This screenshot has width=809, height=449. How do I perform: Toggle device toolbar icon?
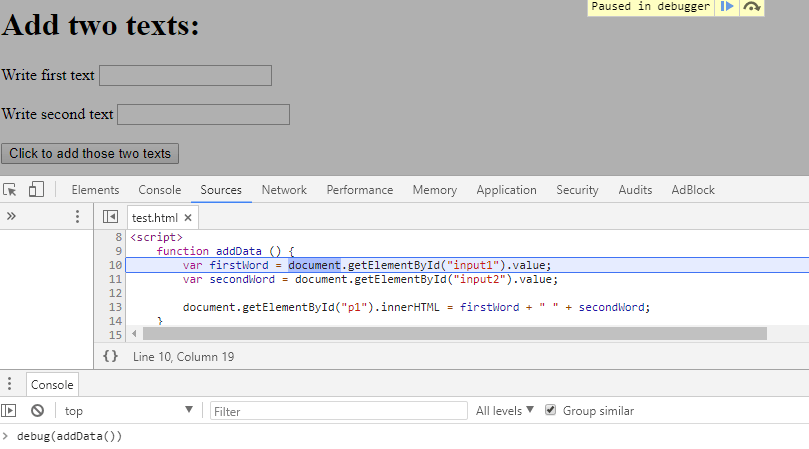pyautogui.click(x=36, y=190)
